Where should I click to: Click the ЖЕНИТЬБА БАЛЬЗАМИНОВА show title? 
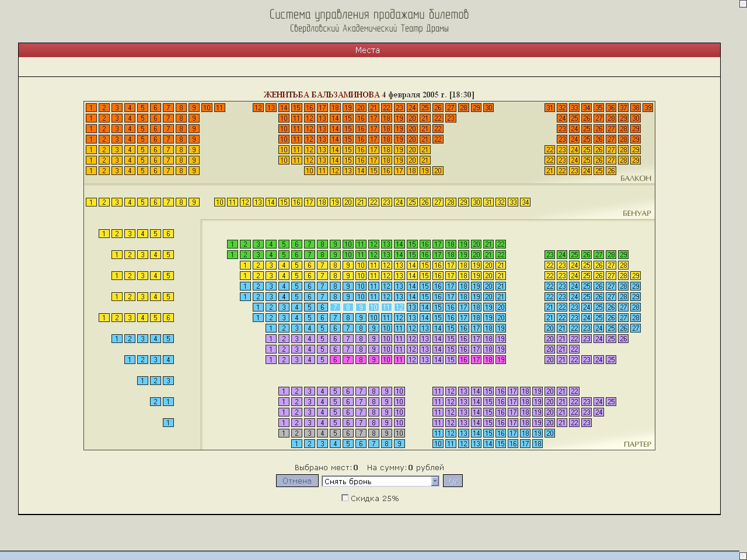322,94
